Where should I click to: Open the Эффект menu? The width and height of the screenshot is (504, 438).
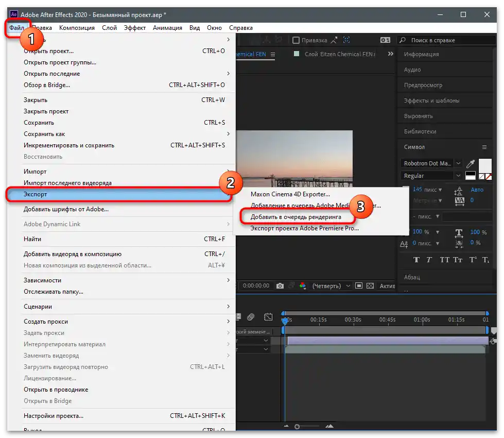pos(135,28)
